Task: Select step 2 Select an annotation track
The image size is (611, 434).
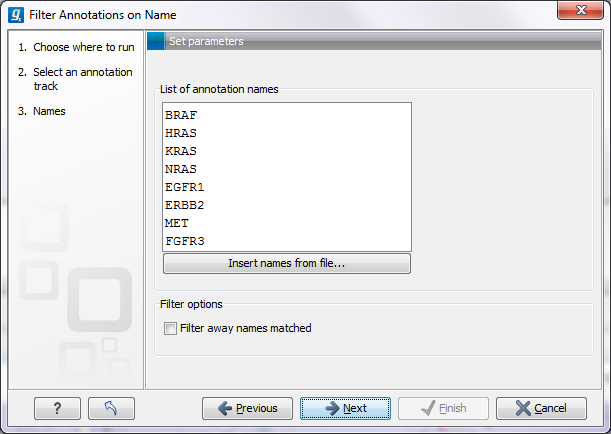Action: pos(76,79)
